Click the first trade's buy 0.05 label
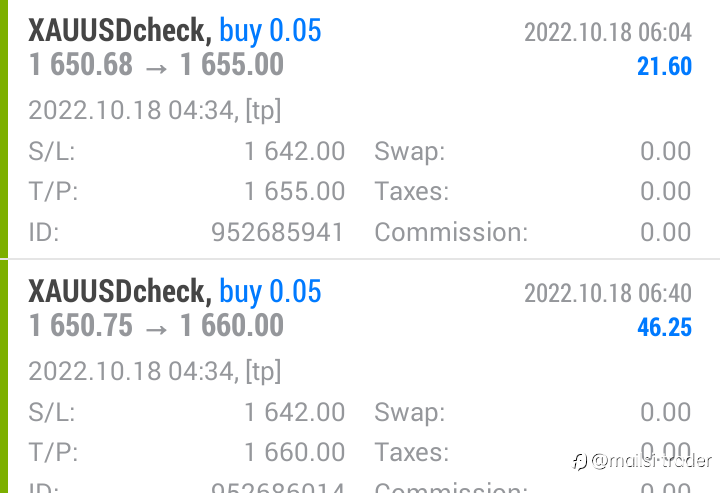 (x=270, y=31)
